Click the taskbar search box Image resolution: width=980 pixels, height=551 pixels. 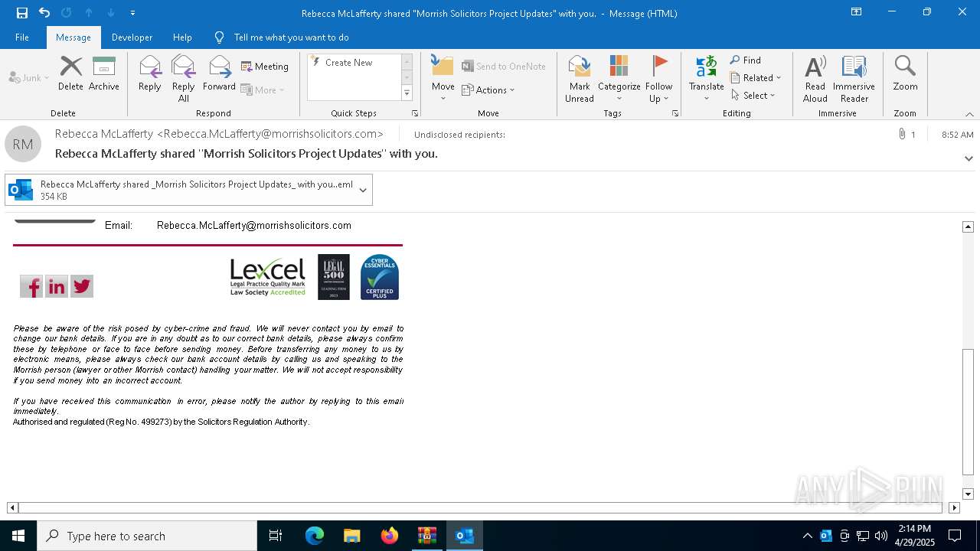tap(147, 536)
